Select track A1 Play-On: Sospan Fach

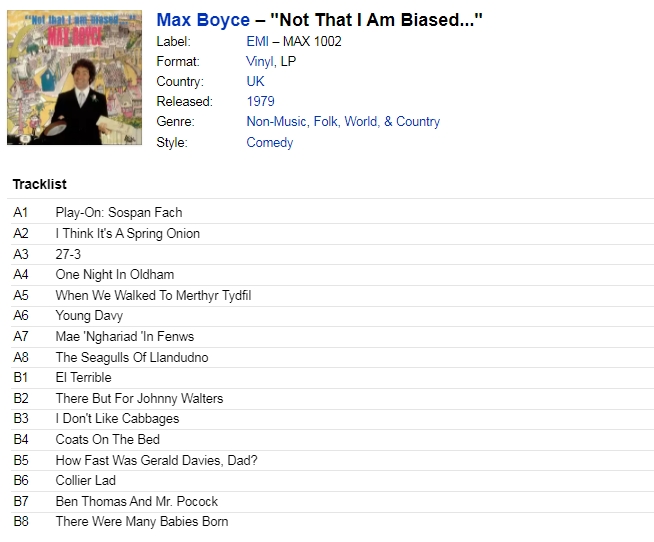click(x=119, y=212)
